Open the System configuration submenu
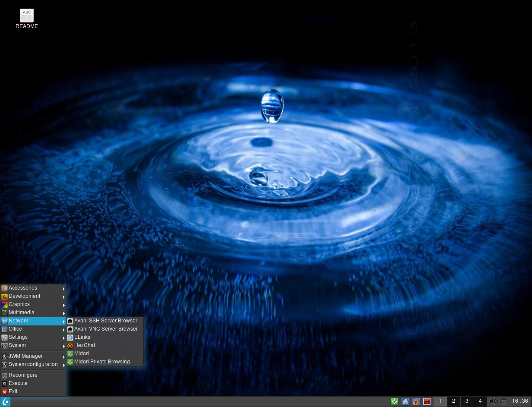Image resolution: width=532 pixels, height=407 pixels. click(x=33, y=365)
